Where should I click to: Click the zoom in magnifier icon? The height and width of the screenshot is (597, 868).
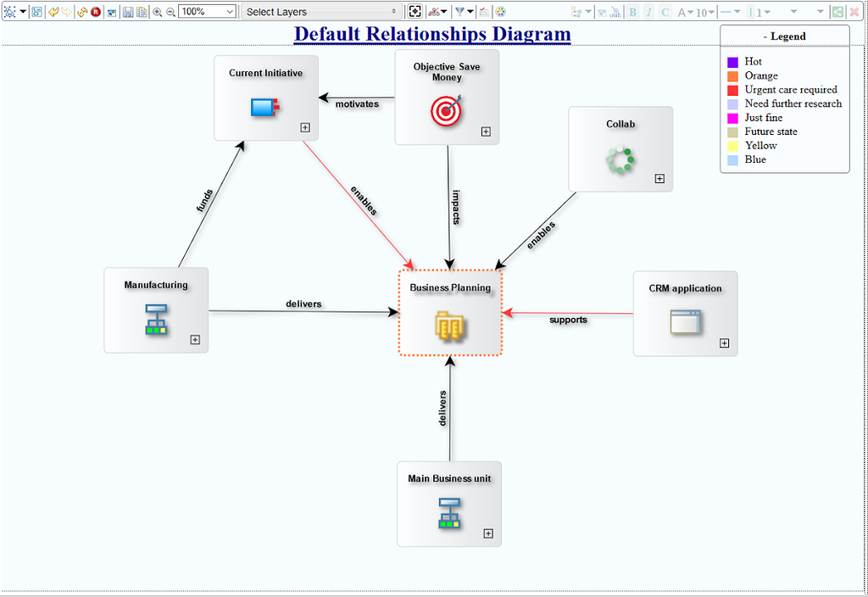(x=158, y=12)
